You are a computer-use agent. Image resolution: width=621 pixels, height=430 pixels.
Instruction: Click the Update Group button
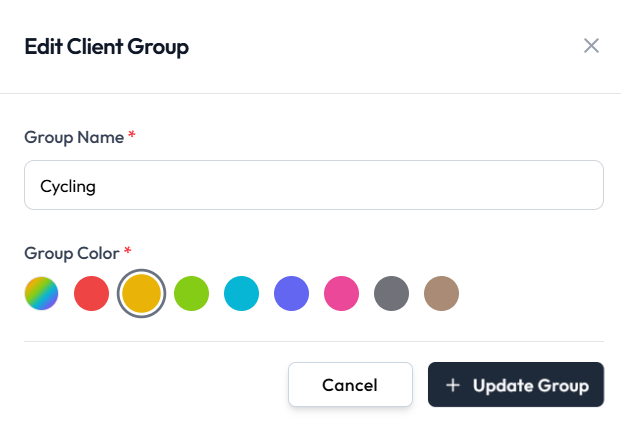pyautogui.click(x=516, y=384)
